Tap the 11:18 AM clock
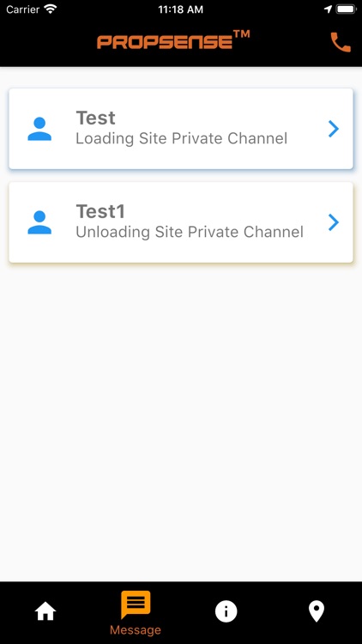The width and height of the screenshot is (362, 644). click(181, 9)
